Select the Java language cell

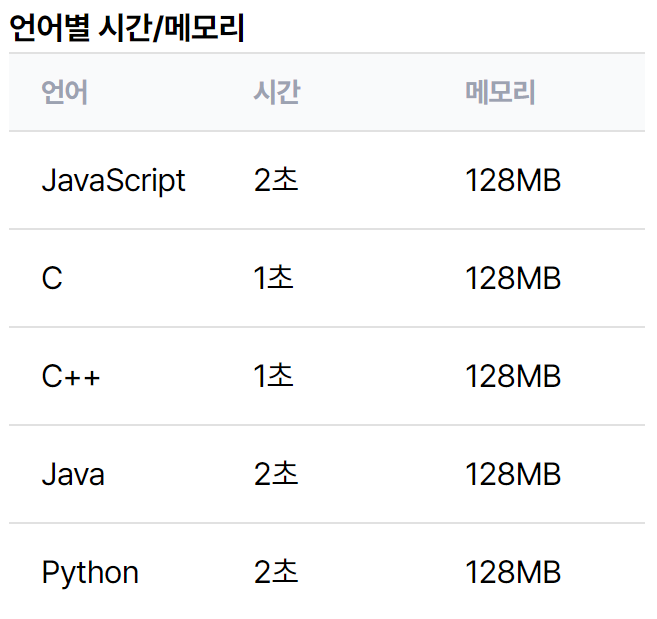pos(73,474)
